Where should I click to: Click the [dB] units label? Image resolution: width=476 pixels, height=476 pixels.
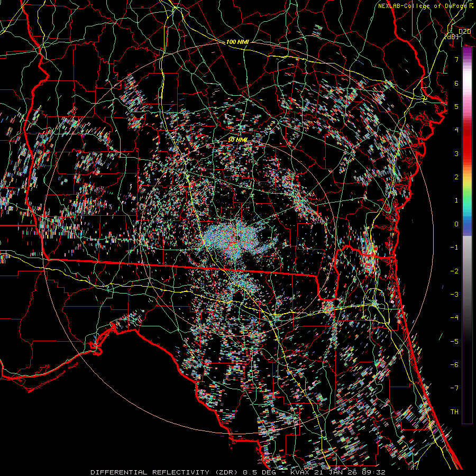click(452, 36)
